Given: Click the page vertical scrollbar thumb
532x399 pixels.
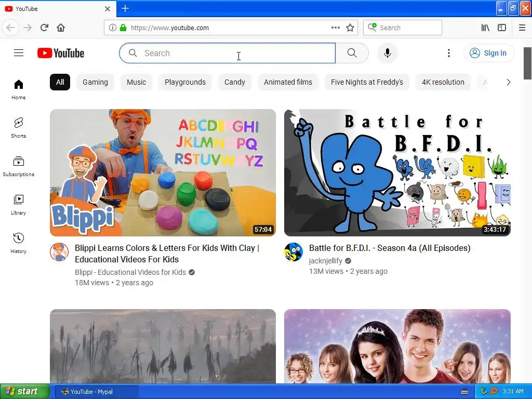Looking at the screenshot, I should click(x=528, y=63).
